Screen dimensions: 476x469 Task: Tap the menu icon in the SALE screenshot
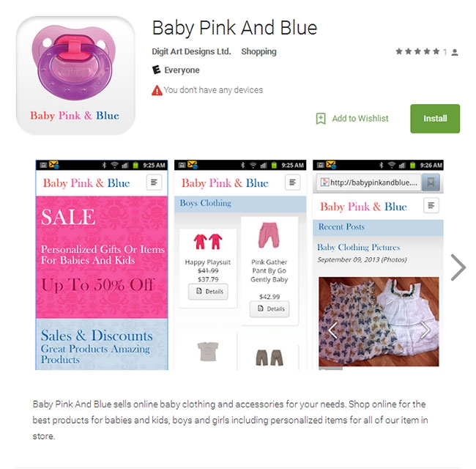[155, 182]
